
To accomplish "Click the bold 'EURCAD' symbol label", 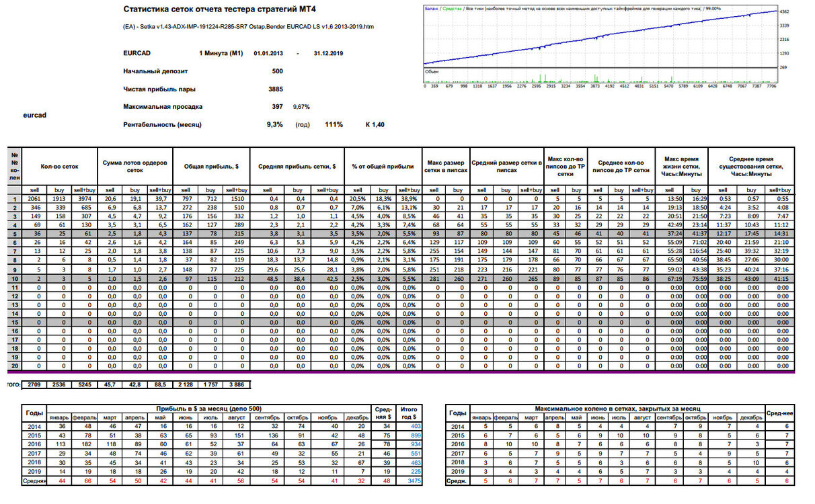I will click(137, 52).
